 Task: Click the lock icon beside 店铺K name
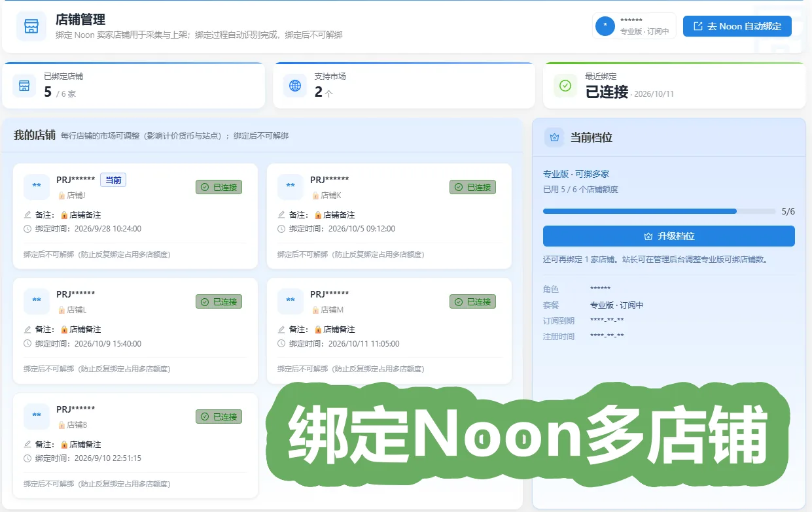coord(315,195)
